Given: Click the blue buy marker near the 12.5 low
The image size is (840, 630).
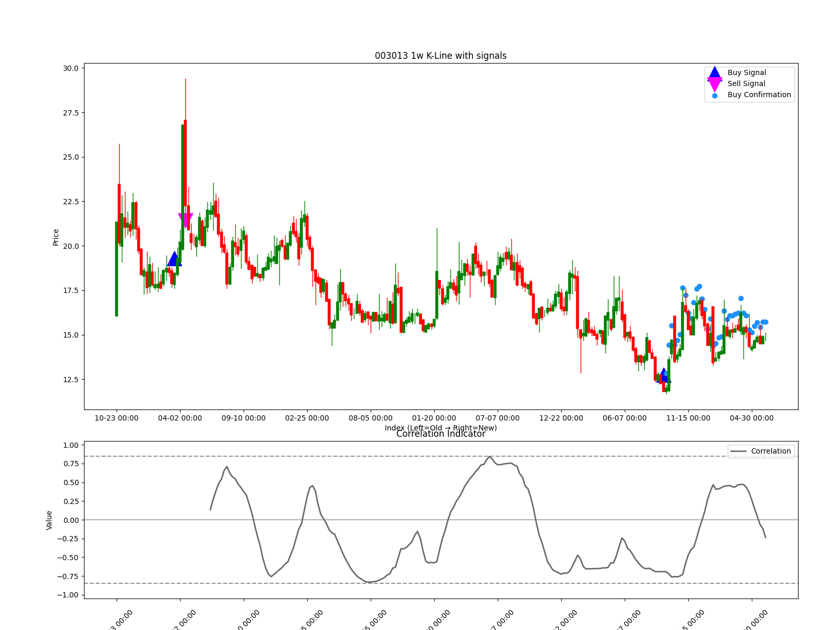Looking at the screenshot, I should click(664, 375).
